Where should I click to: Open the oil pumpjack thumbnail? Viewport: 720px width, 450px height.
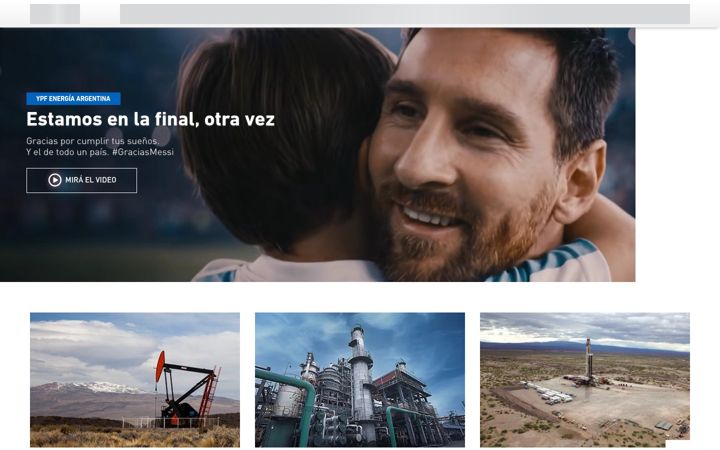[x=135, y=380]
